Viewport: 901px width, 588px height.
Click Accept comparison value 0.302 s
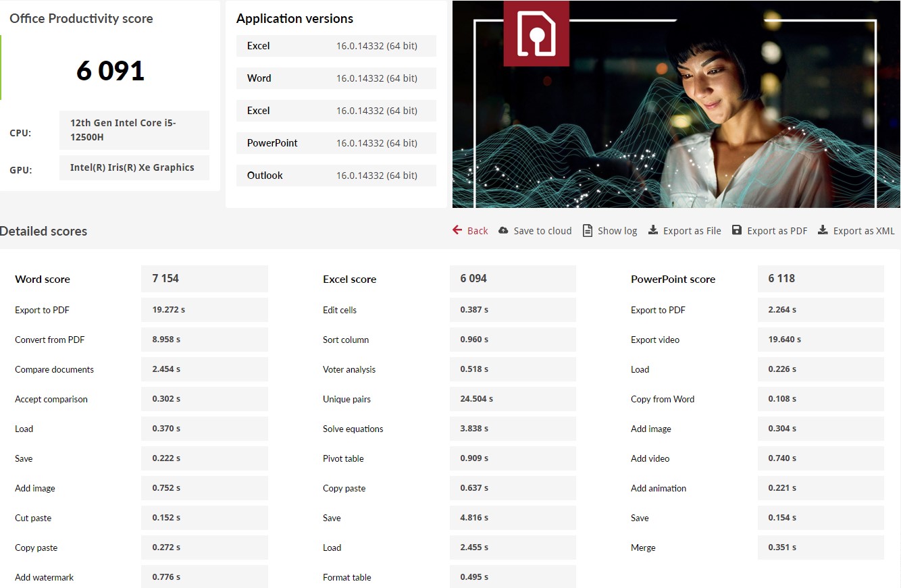[205, 399]
